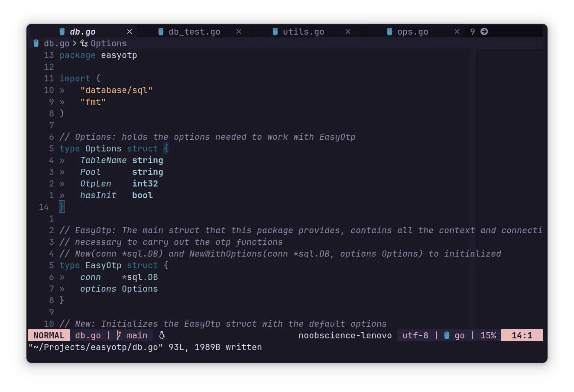The width and height of the screenshot is (574, 392).
Task: Click the Go icon on the ops.go tab
Action: [389, 31]
